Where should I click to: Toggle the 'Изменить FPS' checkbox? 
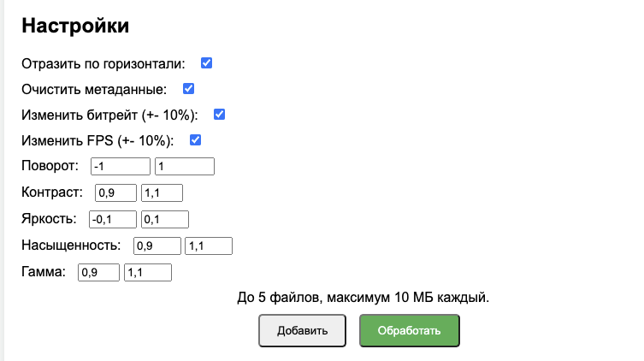195,140
